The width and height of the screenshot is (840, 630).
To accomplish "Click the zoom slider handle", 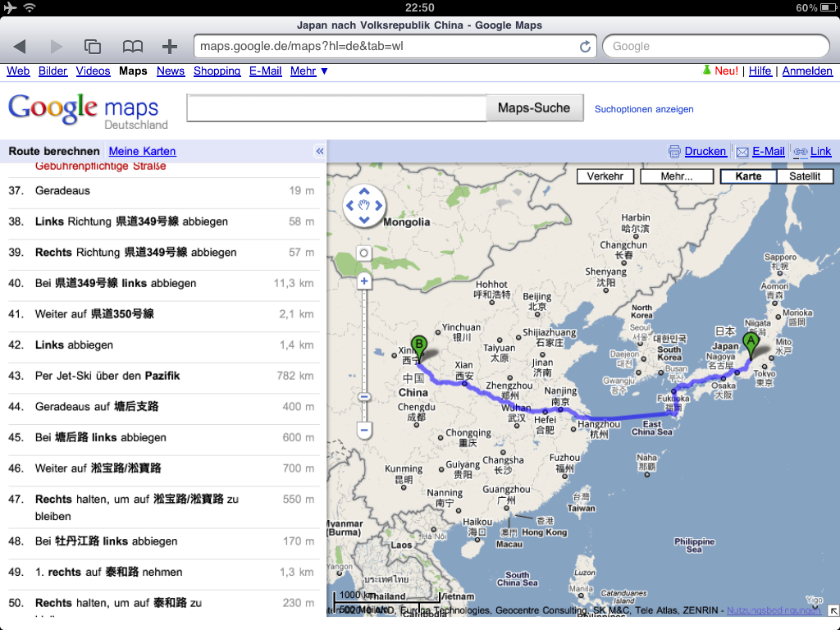I will 364,397.
